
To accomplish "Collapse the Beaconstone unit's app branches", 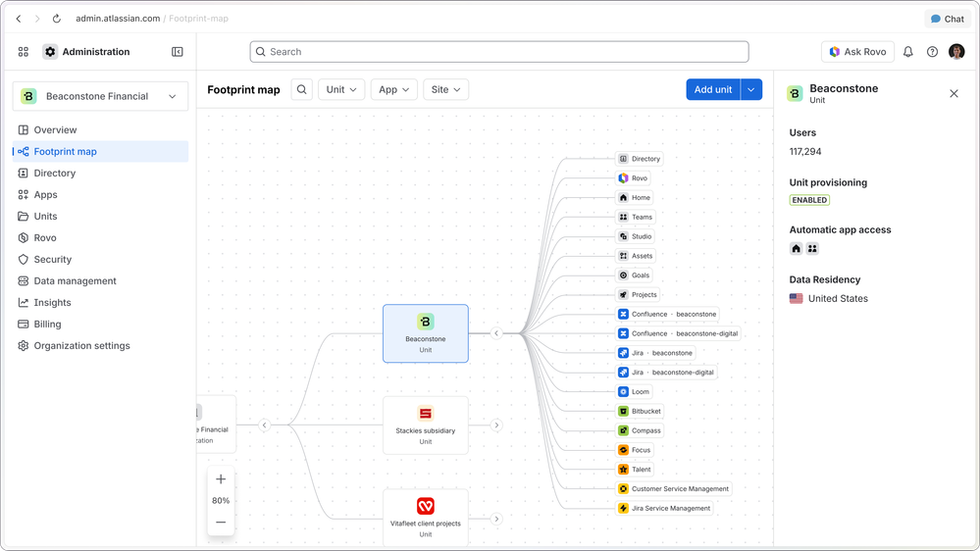I will click(496, 333).
